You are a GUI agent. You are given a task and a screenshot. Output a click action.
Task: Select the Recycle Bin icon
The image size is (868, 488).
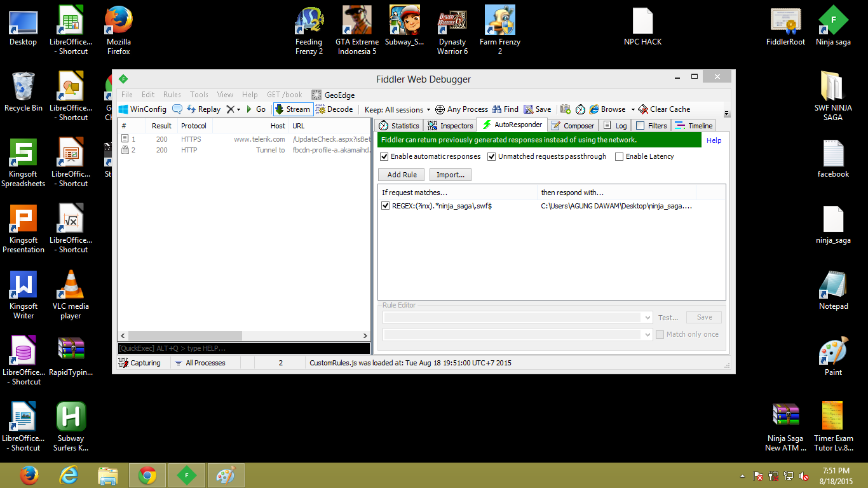[24, 93]
